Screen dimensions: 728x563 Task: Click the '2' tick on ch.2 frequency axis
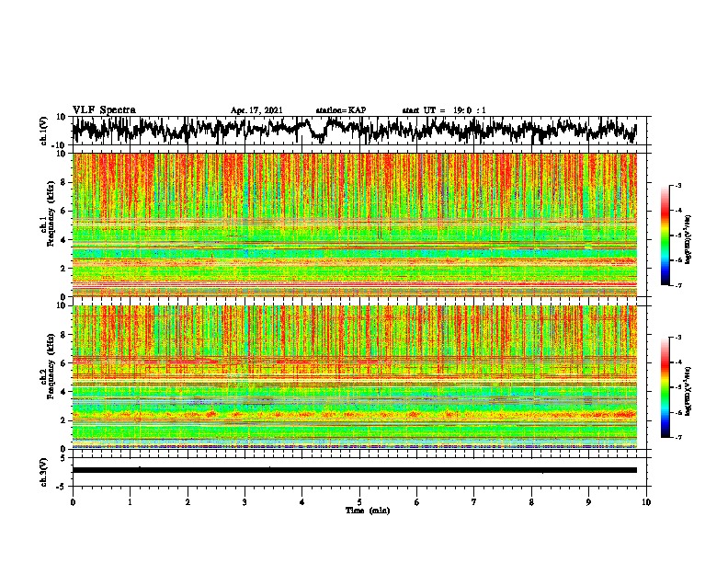[x=64, y=420]
